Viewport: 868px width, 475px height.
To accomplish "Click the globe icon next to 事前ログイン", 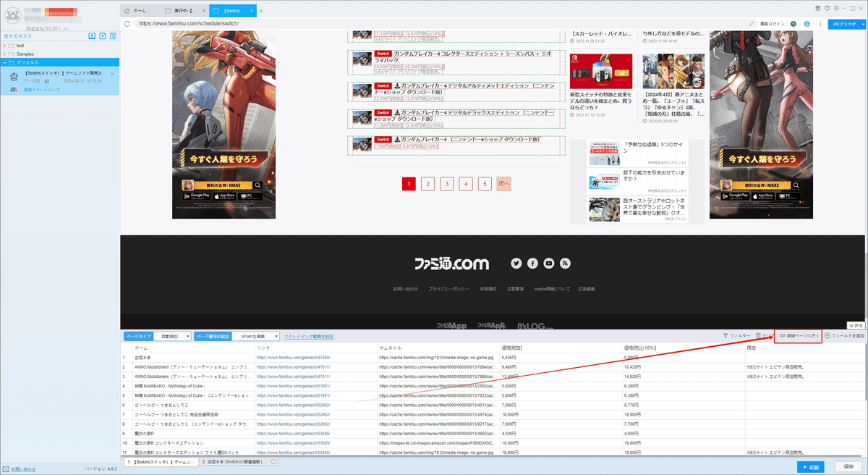I will point(793,24).
